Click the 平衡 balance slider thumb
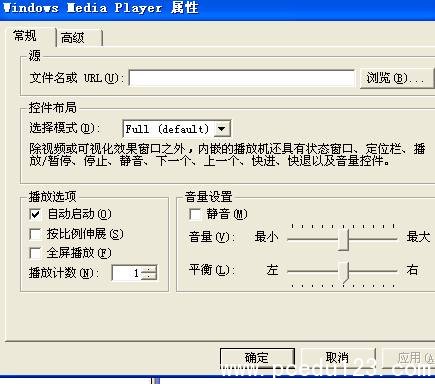Image resolution: width=435 pixels, height=384 pixels. 344,272
